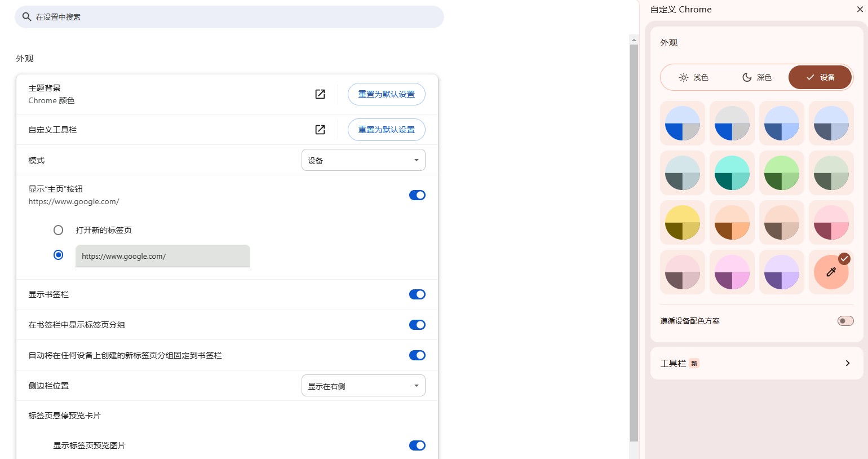The height and width of the screenshot is (459, 868).
Task: Select the 深色 dark mode option
Action: 756,77
